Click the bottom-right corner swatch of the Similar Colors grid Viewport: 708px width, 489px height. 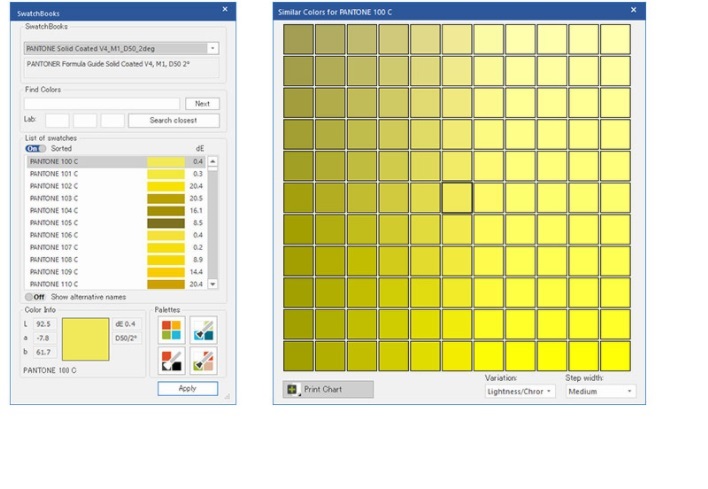615,356
